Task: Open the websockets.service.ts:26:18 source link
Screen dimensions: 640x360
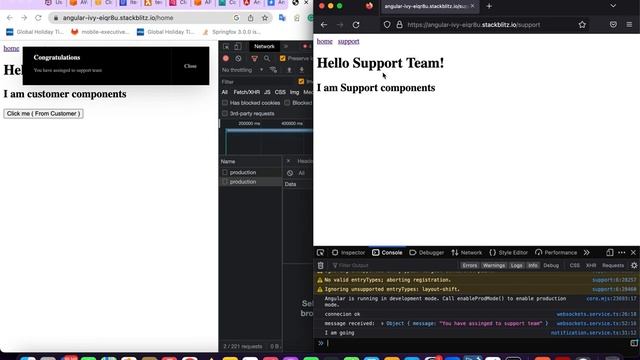Action: tap(596, 314)
